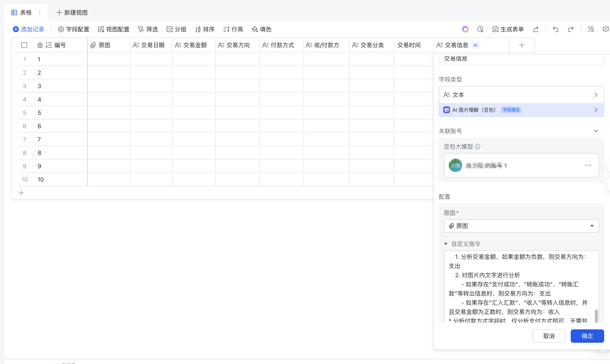Click the find records search icon

tap(591, 29)
